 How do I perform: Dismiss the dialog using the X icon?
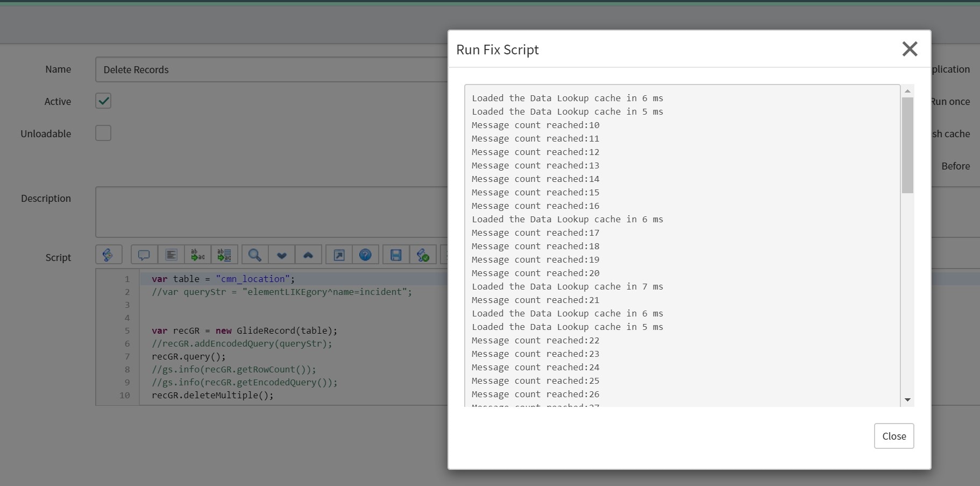coord(910,48)
